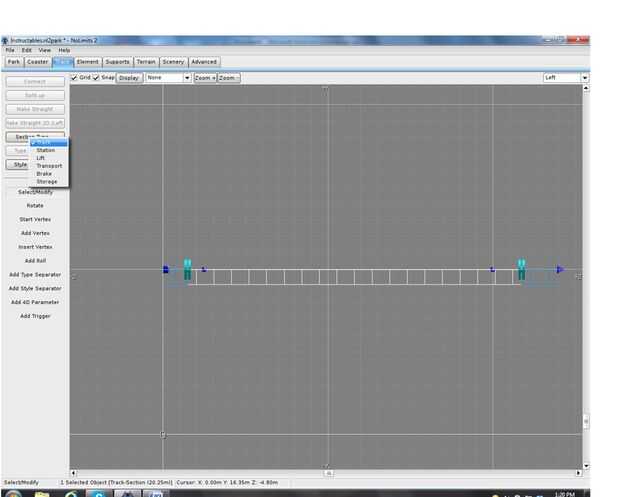Activate the Add Type Separator tool
This screenshot has width=620, height=497.
(35, 275)
